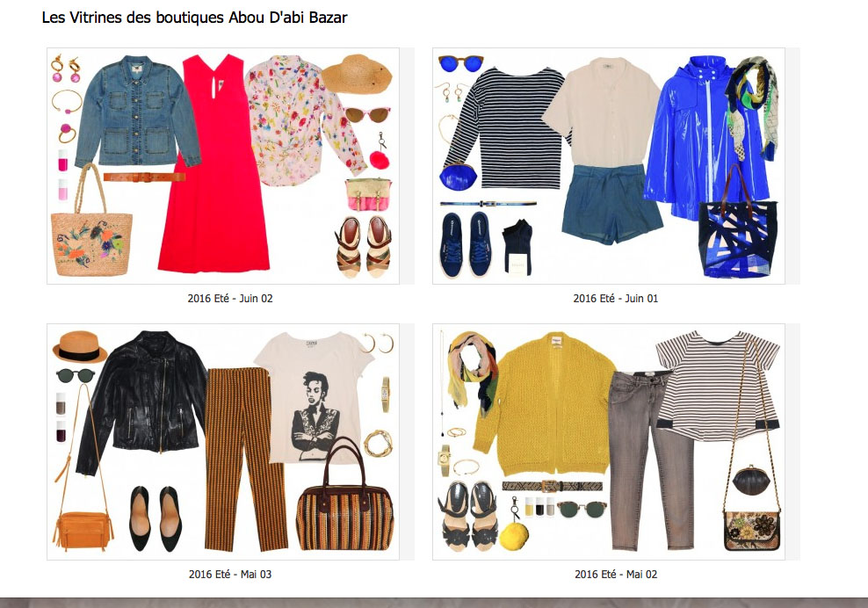Click the red sleeveless dress image
The image size is (868, 608).
tap(214, 164)
